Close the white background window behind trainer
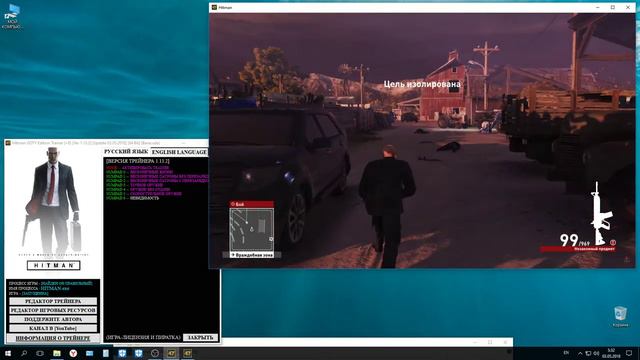The image size is (640, 360). tap(505, 342)
